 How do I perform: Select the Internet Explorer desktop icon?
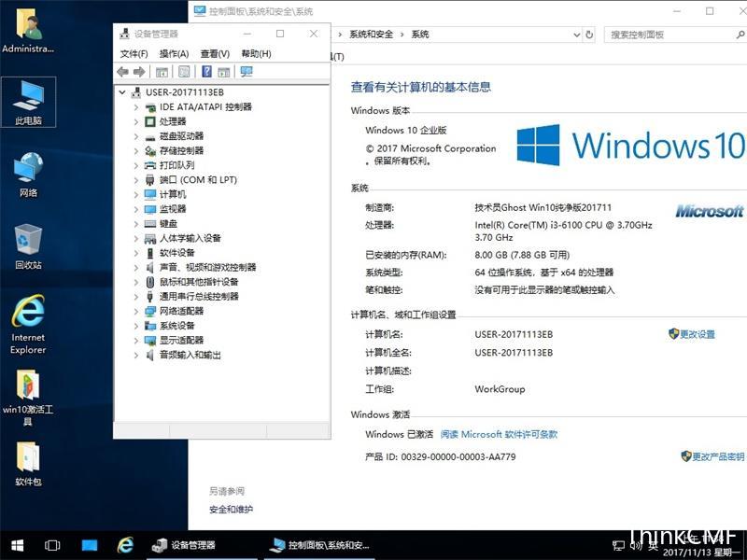pos(28,324)
